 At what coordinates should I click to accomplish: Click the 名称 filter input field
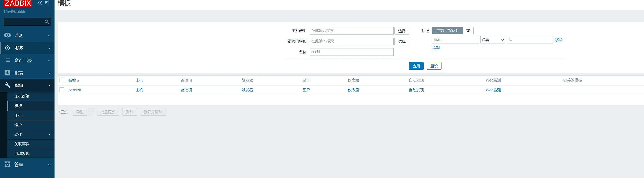pos(351,52)
